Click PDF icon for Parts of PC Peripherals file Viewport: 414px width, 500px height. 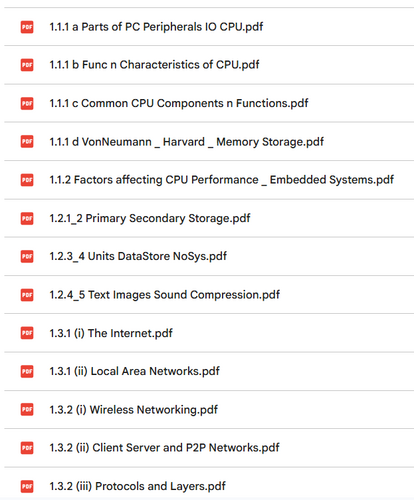pyautogui.click(x=27, y=27)
